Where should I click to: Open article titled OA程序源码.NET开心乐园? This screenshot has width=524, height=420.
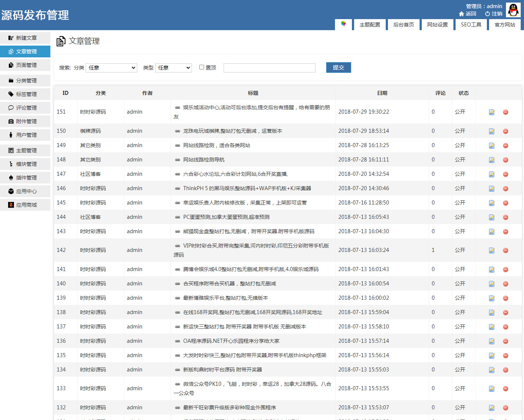pyautogui.click(x=231, y=341)
